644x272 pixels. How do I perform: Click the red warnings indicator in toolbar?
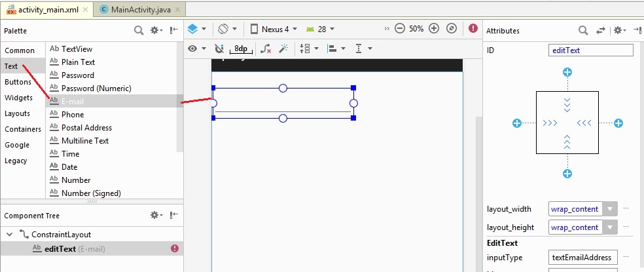tap(473, 29)
